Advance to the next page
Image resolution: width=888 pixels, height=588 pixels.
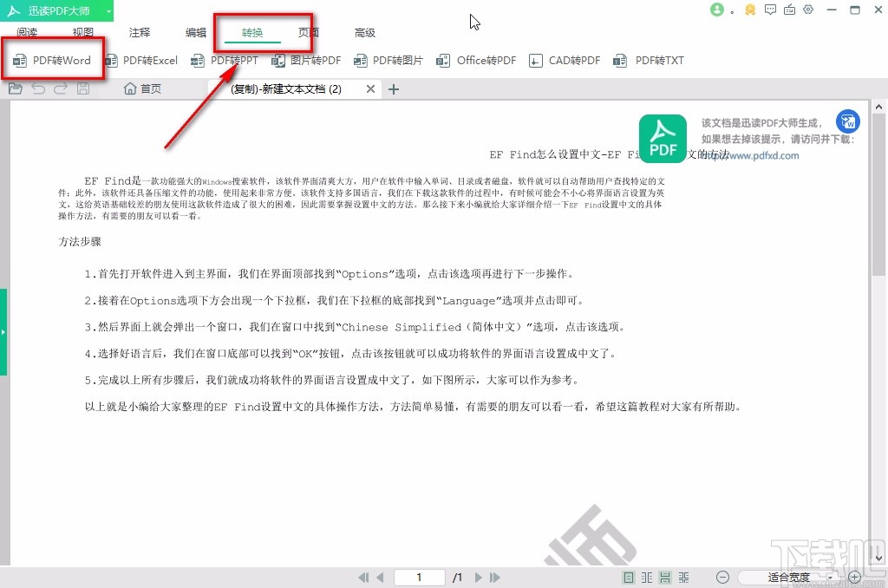pyautogui.click(x=479, y=578)
